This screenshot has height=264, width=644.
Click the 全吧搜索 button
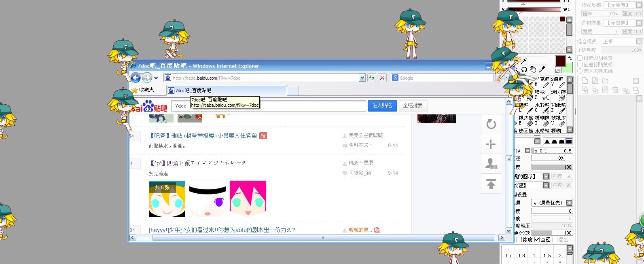tap(413, 106)
